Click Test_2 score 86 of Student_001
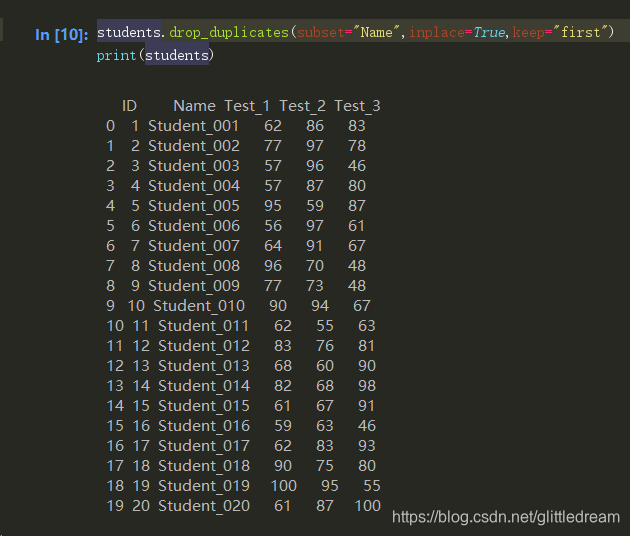630x536 pixels. (315, 126)
